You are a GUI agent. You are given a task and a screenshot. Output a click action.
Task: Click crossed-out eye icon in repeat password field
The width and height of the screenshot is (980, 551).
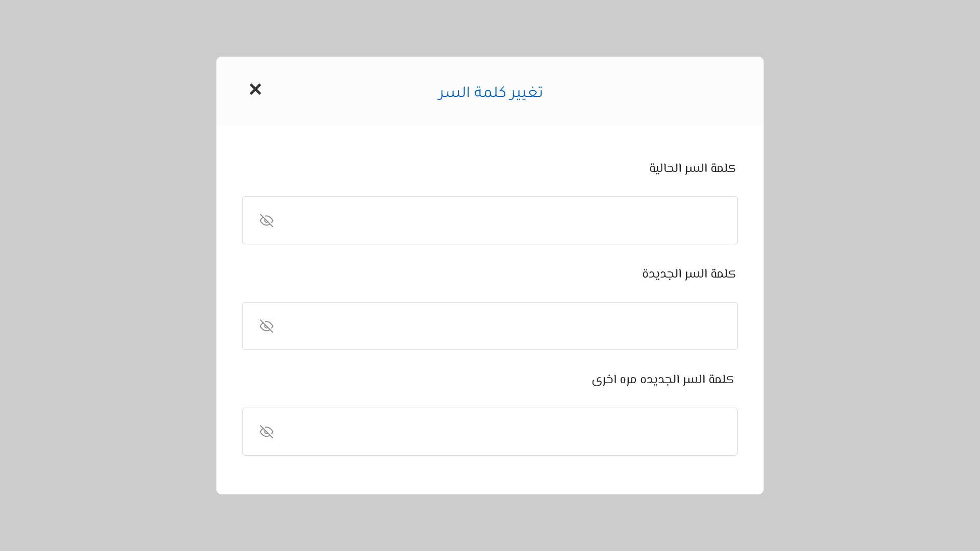tap(266, 432)
